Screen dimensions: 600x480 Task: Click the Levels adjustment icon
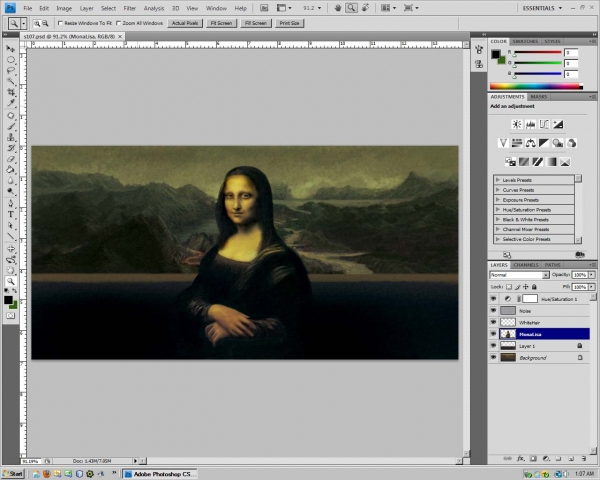[x=530, y=124]
